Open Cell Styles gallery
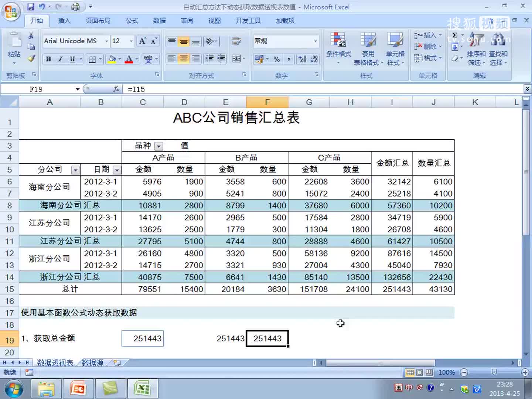 (395, 48)
